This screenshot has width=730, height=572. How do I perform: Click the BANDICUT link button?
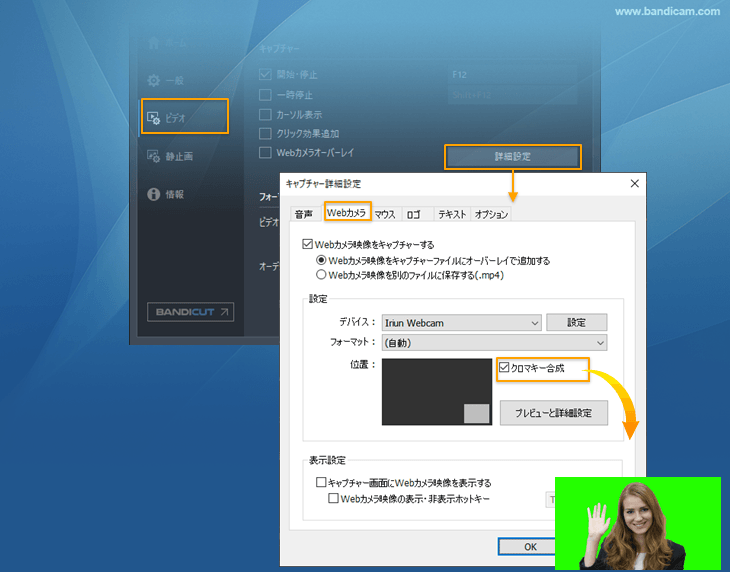click(190, 312)
